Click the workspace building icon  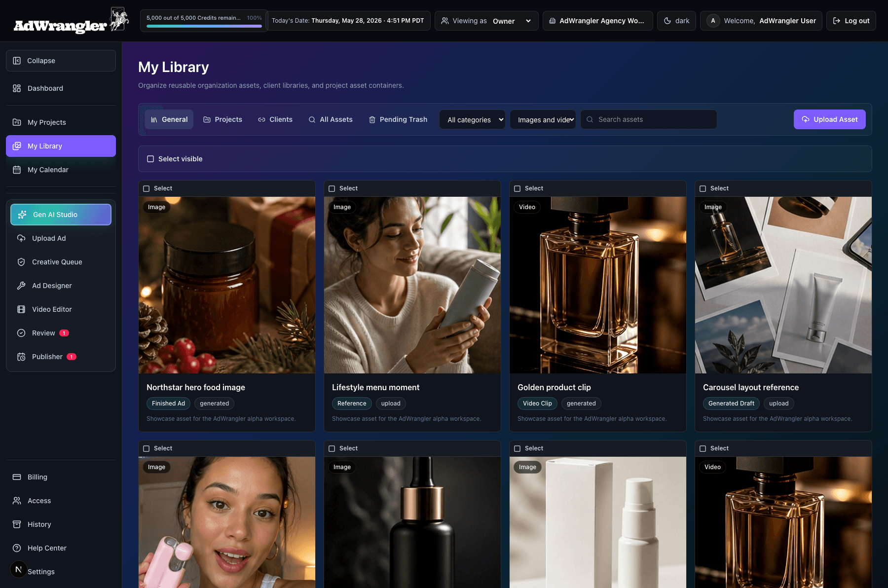coord(553,21)
